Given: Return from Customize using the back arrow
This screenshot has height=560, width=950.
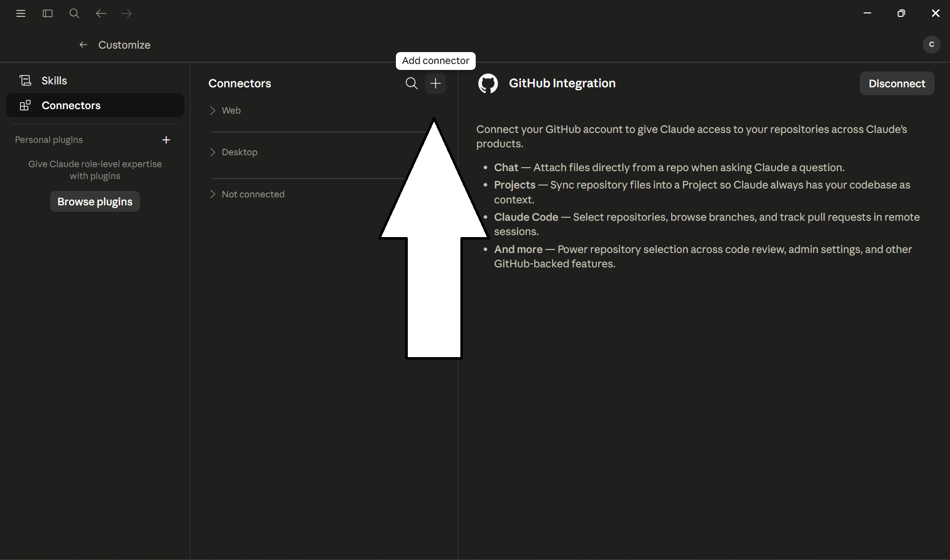Looking at the screenshot, I should coord(83,45).
